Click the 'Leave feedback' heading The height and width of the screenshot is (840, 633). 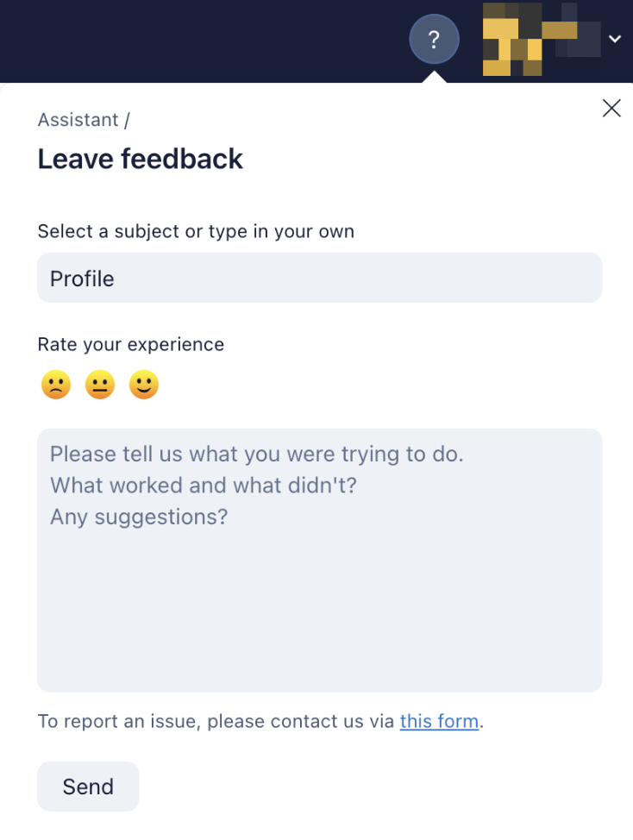point(141,159)
